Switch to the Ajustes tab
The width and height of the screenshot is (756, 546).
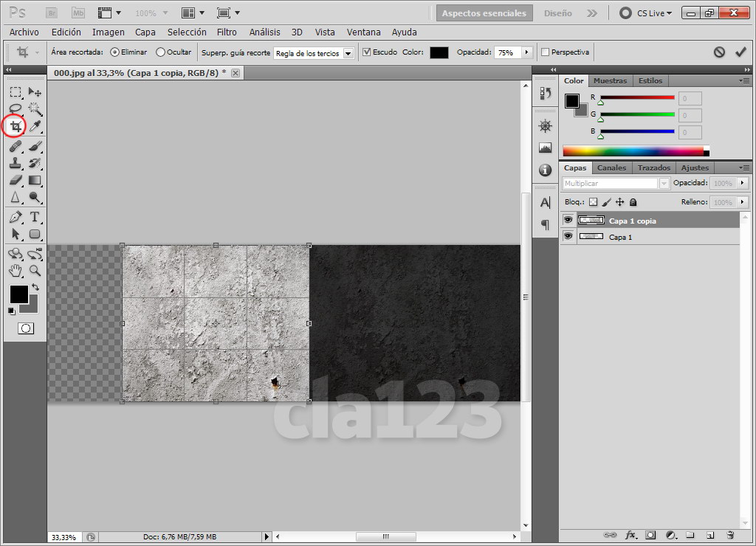(x=695, y=167)
